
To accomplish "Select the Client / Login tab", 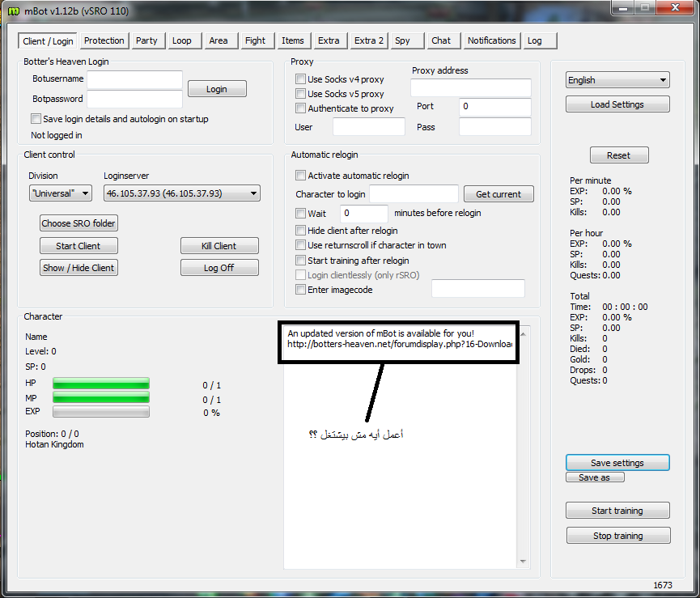I will tap(48, 41).
